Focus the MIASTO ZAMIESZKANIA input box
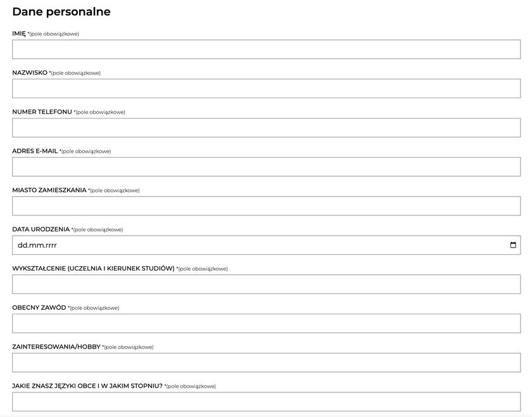 coord(266,206)
